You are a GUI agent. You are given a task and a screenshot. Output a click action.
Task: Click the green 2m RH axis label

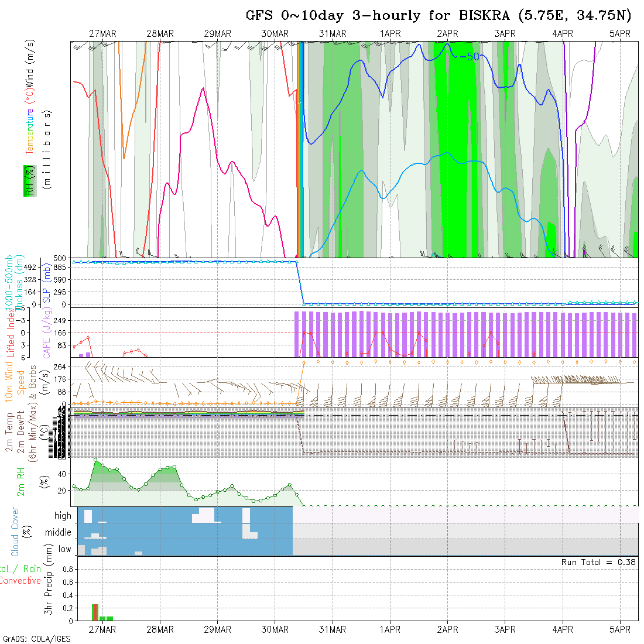pos(20,481)
